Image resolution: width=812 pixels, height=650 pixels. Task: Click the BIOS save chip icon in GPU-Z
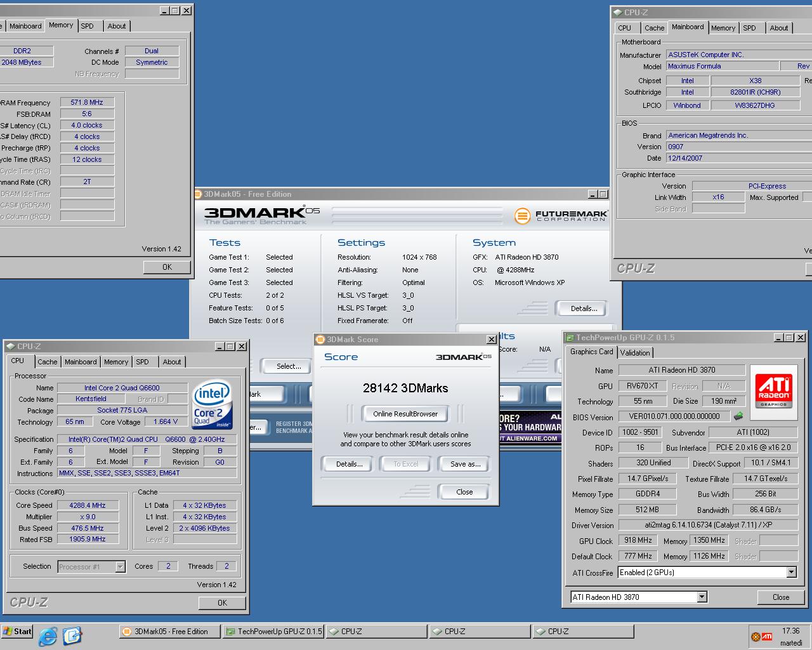click(x=738, y=416)
